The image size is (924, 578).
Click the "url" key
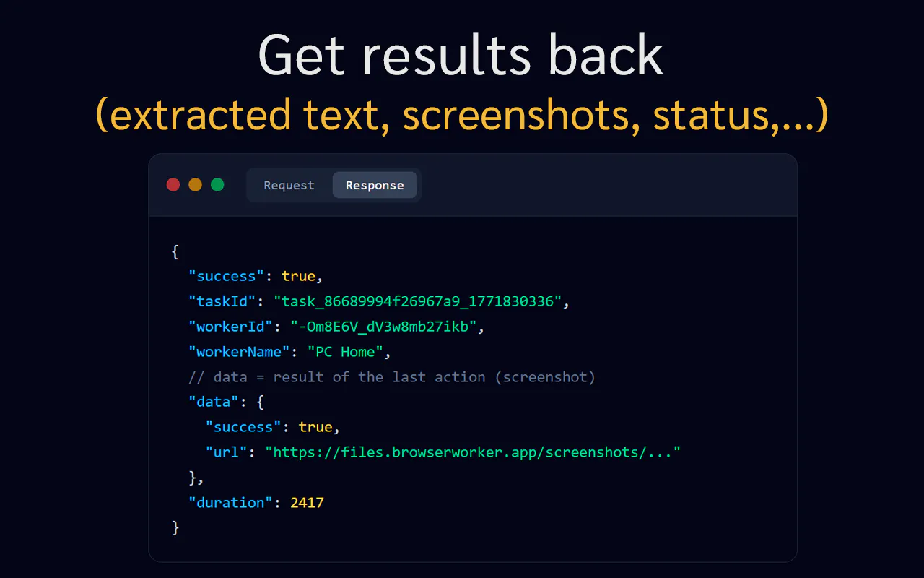pyautogui.click(x=227, y=452)
